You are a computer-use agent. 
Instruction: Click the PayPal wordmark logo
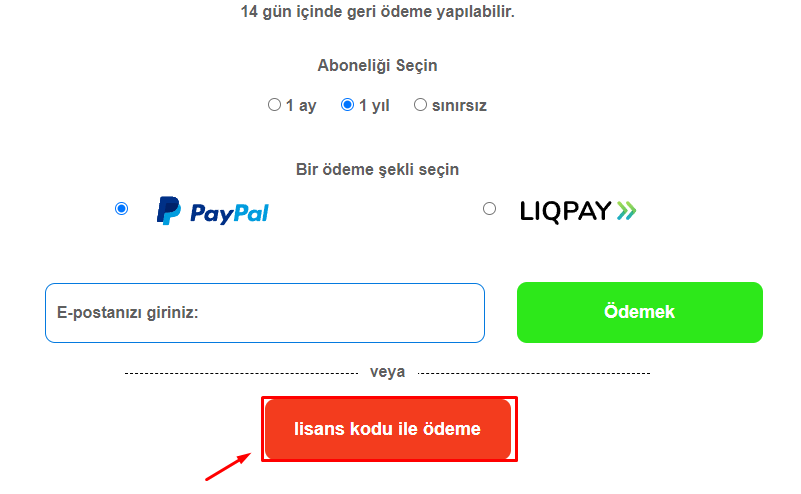229,214
